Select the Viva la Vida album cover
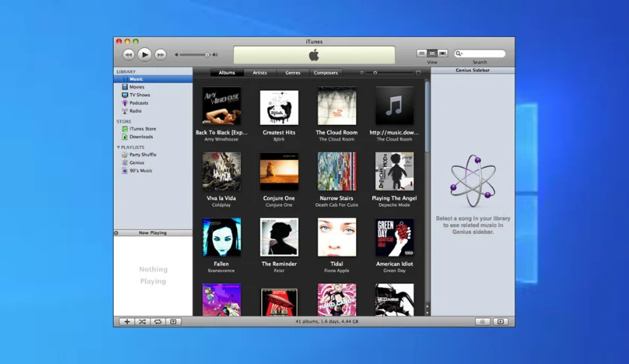 221,171
